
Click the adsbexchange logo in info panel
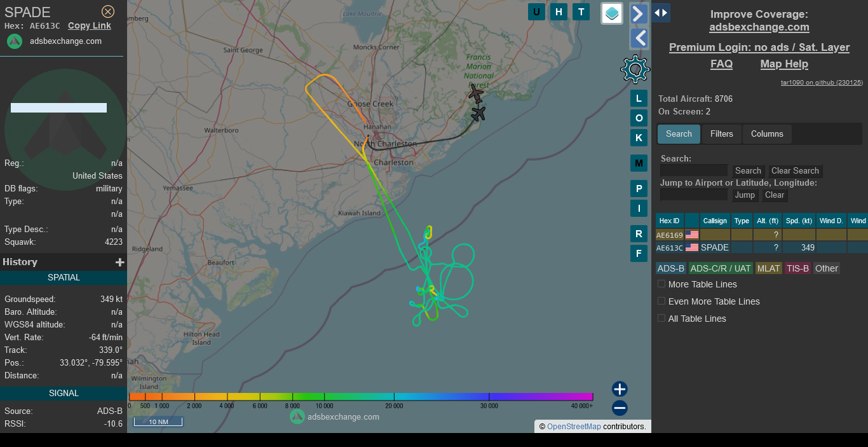(15, 41)
